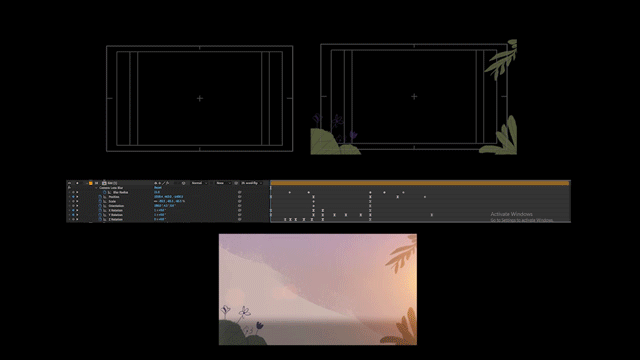Viewport: 640px width, 360px height.
Task: Click the Blur Radius value field
Action: (157, 192)
